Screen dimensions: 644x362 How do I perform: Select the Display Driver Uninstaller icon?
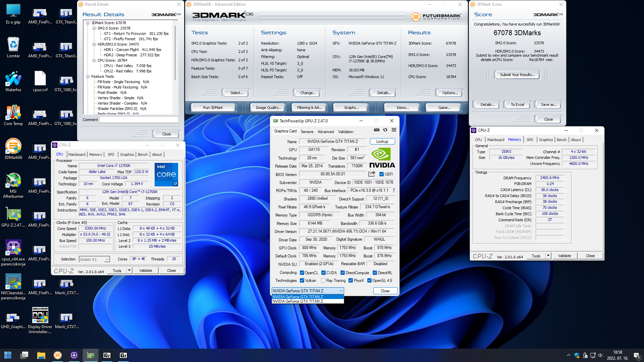pos(40,321)
